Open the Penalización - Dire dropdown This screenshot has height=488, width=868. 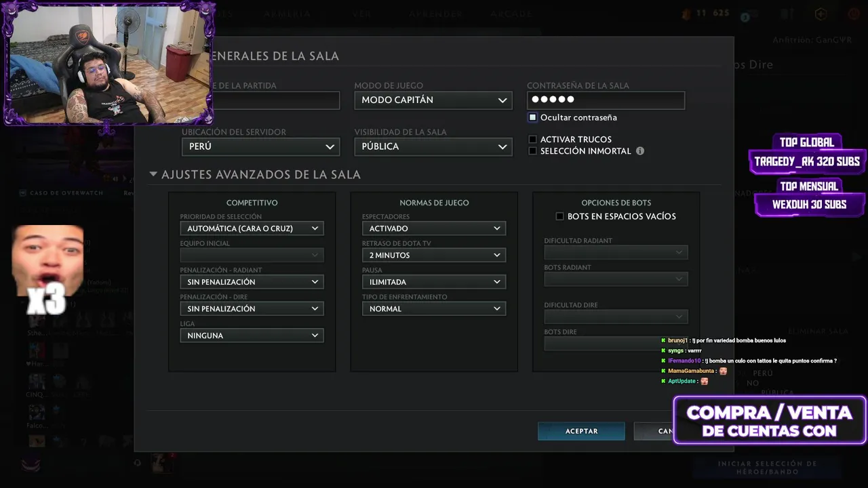(x=252, y=308)
